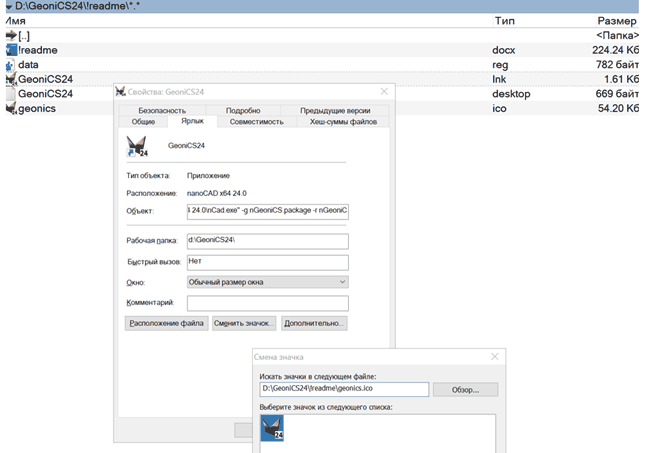Open the Подробно tab
Viewport: 646px width, 453px height.
(243, 110)
